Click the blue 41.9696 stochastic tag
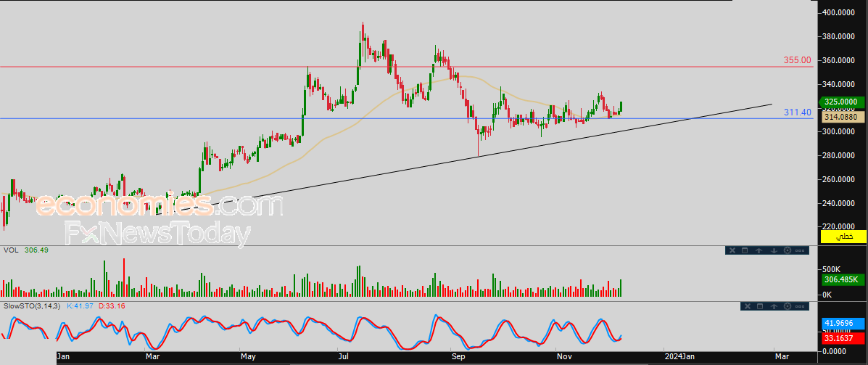This screenshot has width=868, height=365. [843, 323]
